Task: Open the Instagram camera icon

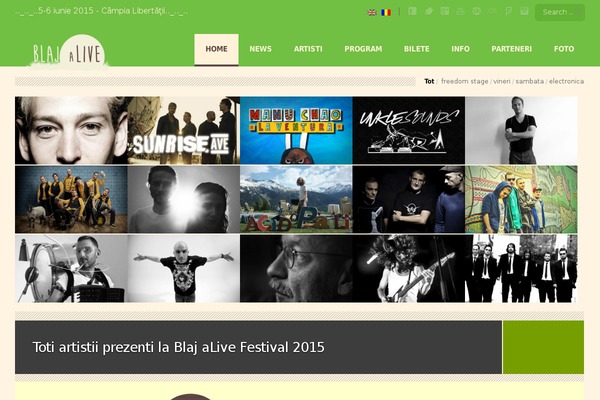Action: tap(524, 11)
